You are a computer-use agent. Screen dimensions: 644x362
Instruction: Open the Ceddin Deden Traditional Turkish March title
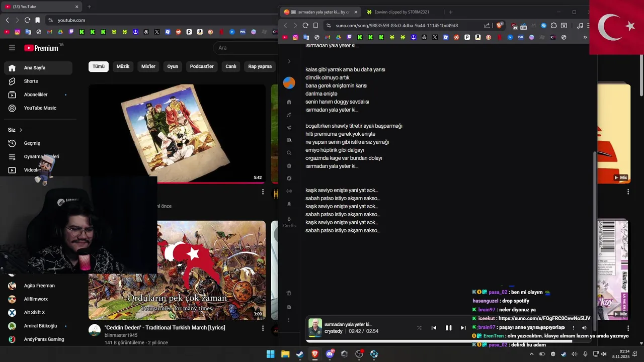pyautogui.click(x=165, y=328)
